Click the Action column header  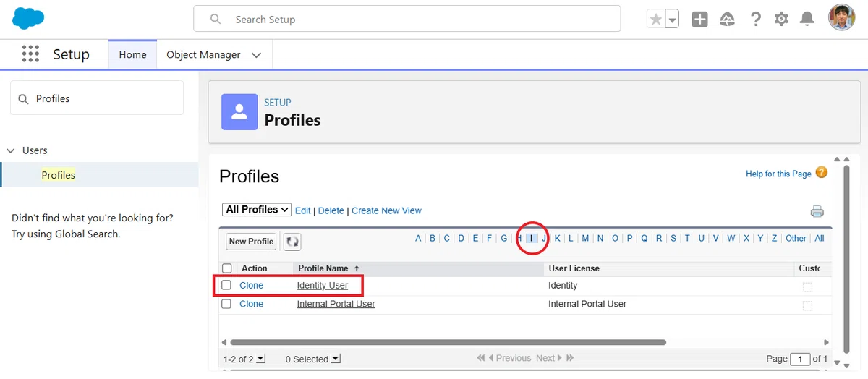[255, 268]
